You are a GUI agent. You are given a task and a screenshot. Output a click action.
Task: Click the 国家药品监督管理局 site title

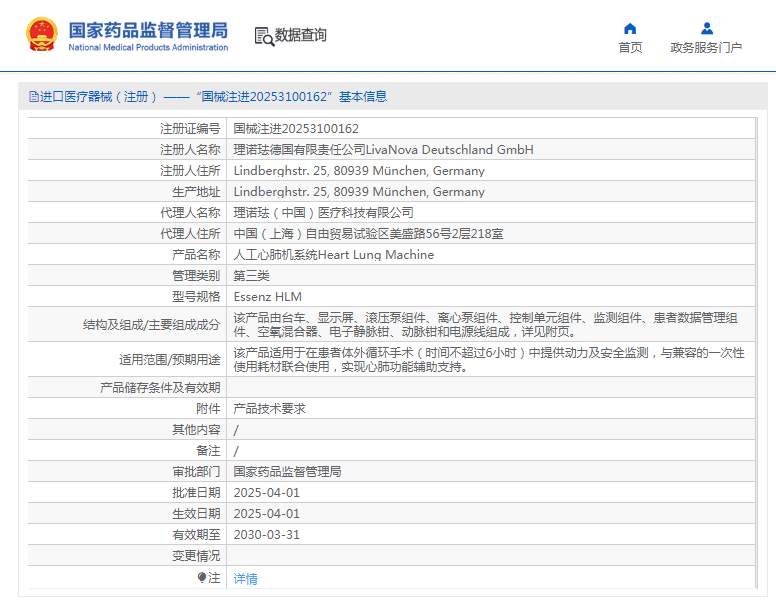[148, 29]
